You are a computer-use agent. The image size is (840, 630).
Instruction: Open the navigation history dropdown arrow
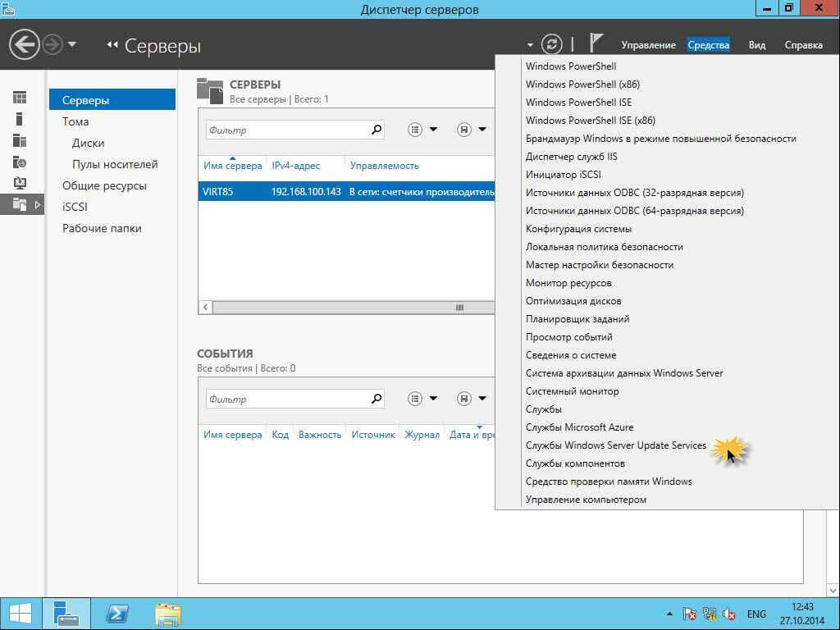tap(72, 44)
